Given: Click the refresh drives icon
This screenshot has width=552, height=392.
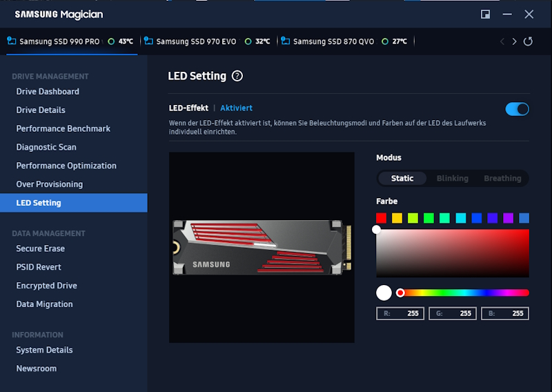Looking at the screenshot, I should point(528,41).
